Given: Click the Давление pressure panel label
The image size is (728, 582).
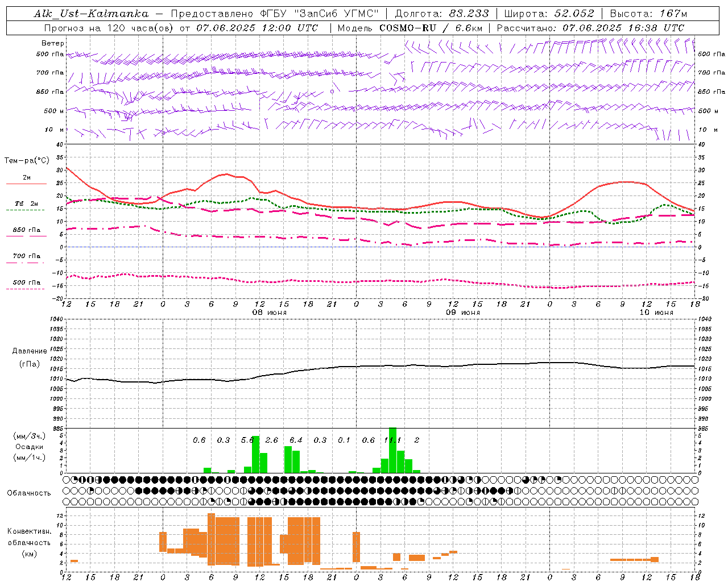Looking at the screenshot, I should [30, 351].
